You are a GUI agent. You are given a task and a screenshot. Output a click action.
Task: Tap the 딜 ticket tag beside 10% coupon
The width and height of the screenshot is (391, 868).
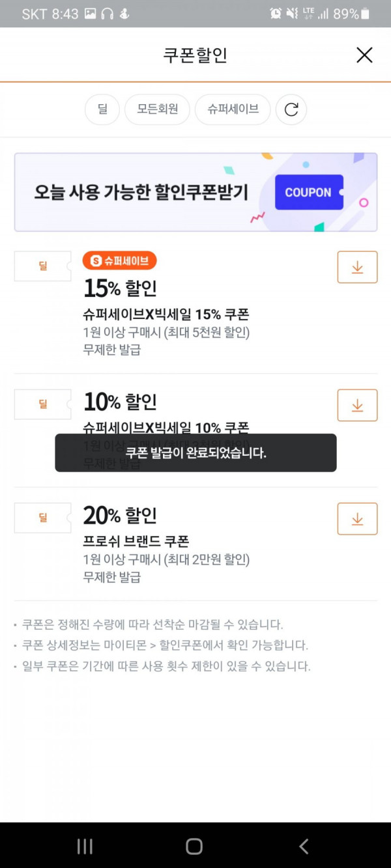[x=43, y=404]
